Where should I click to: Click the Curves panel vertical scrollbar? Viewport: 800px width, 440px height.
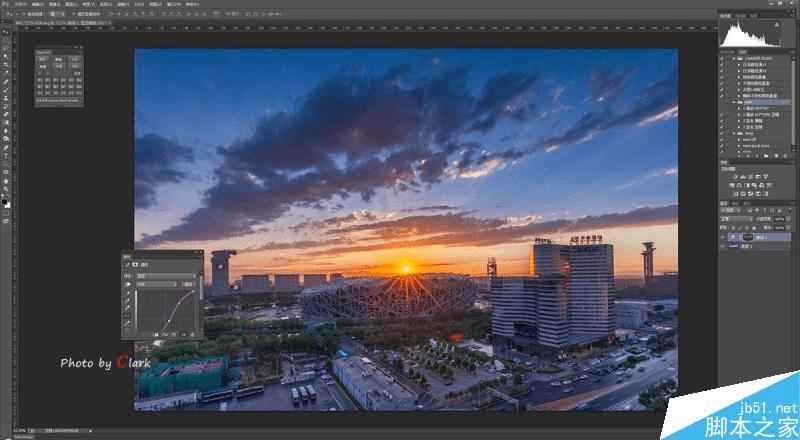202,286
